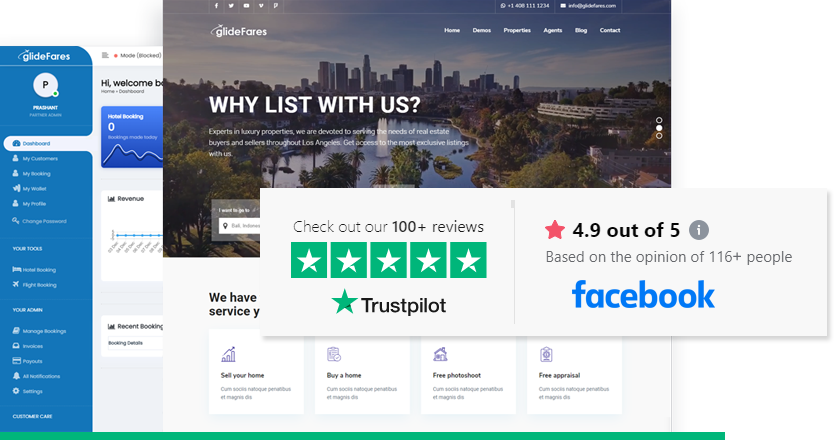Viewport: 834px width, 440px height.
Task: Click the Foursquare icon in website top bar
Action: tap(276, 6)
